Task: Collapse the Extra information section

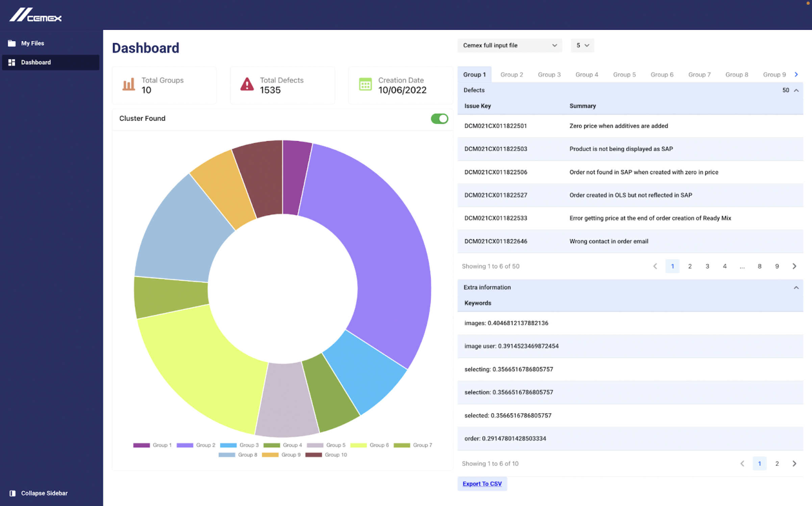Action: point(796,287)
